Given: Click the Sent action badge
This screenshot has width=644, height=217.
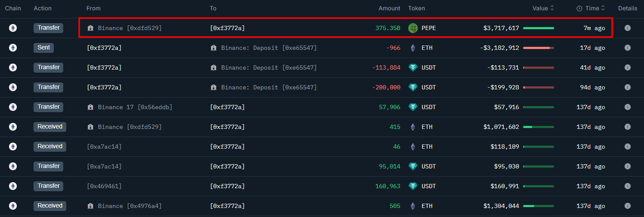Looking at the screenshot, I should (x=43, y=48).
